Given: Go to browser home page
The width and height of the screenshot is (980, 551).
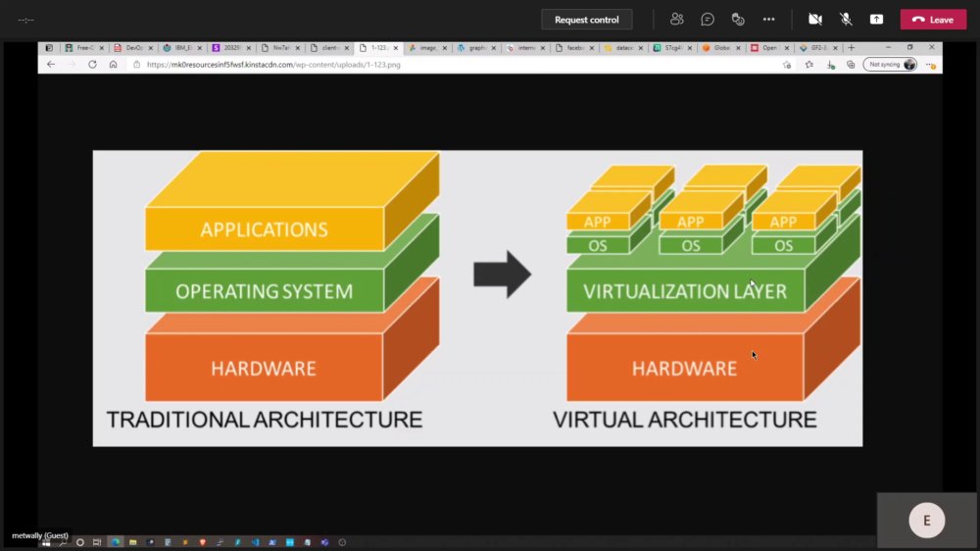Looking at the screenshot, I should 113,65.
